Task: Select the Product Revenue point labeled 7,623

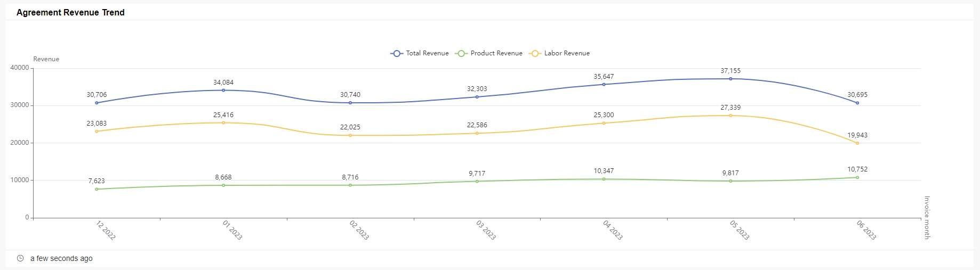Action: 97,189
